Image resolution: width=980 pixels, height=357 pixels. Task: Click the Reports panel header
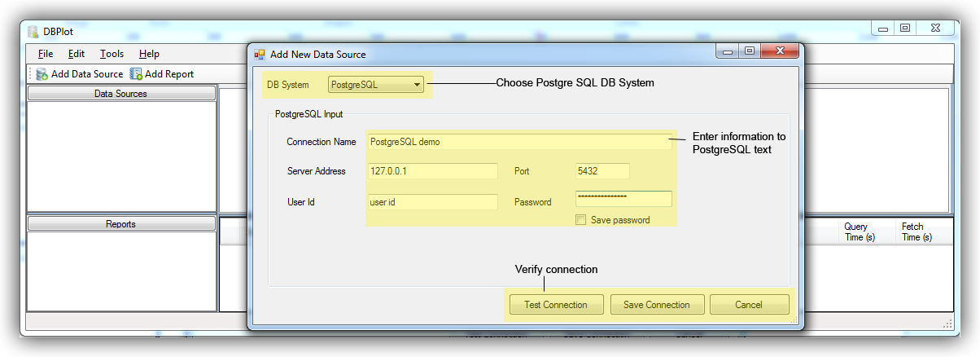point(121,223)
